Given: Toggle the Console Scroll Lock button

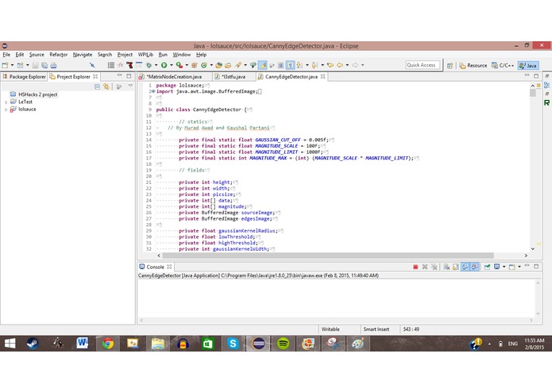Looking at the screenshot, I should [456, 267].
